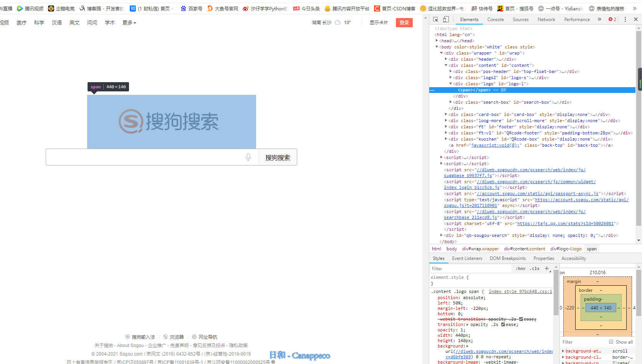Open the Performance tab
Screen dimensions: 642x364
coord(577,20)
